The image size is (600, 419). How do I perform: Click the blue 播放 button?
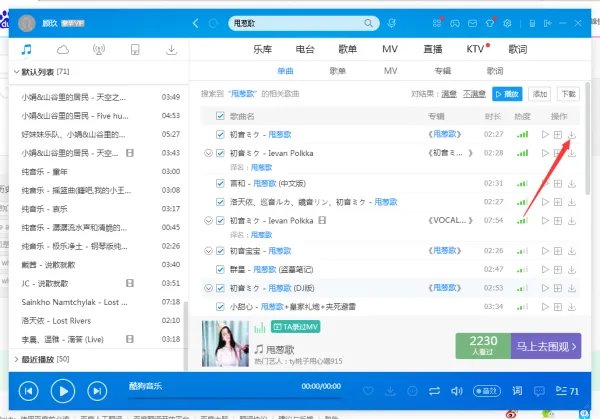(x=507, y=94)
